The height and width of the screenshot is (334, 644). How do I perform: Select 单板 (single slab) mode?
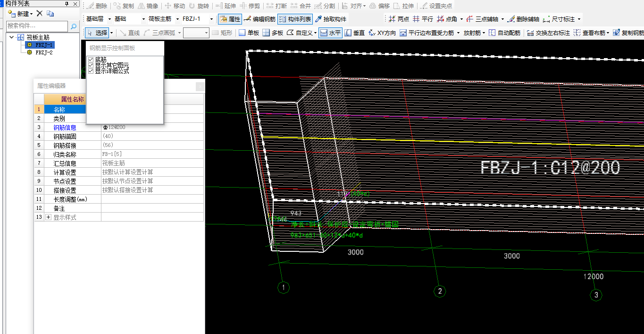click(x=249, y=33)
